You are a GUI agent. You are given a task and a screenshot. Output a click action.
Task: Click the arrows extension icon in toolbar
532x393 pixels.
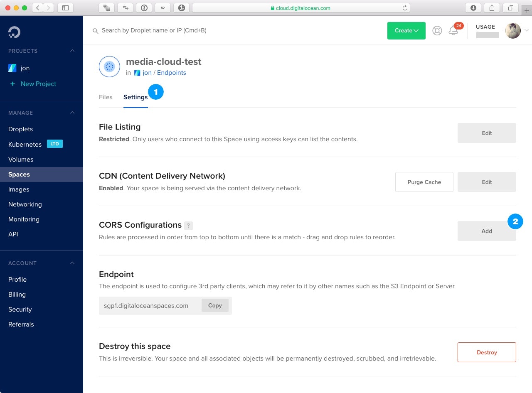(x=126, y=7)
